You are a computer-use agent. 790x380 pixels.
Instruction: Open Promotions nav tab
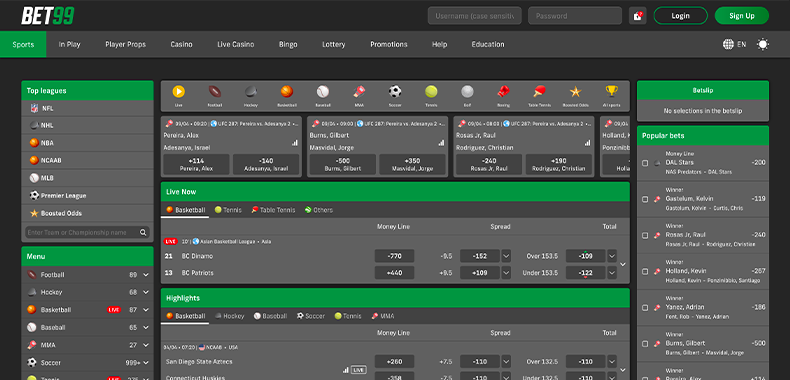coord(388,44)
